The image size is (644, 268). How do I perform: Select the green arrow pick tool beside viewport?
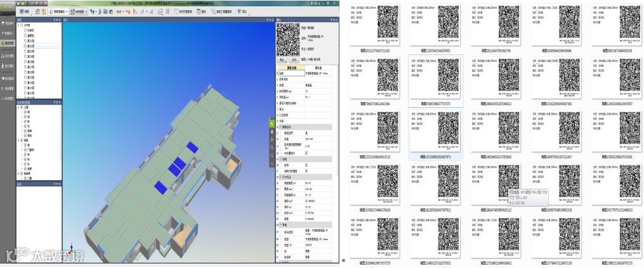tap(272, 123)
